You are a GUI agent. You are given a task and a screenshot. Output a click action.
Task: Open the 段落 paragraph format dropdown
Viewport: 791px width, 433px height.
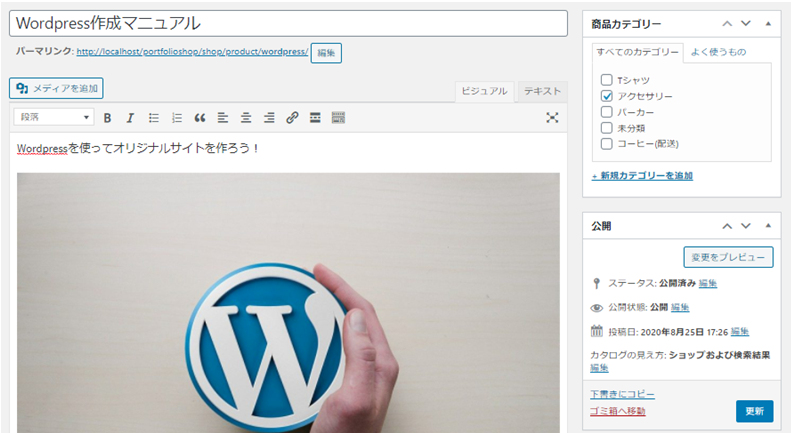point(54,117)
